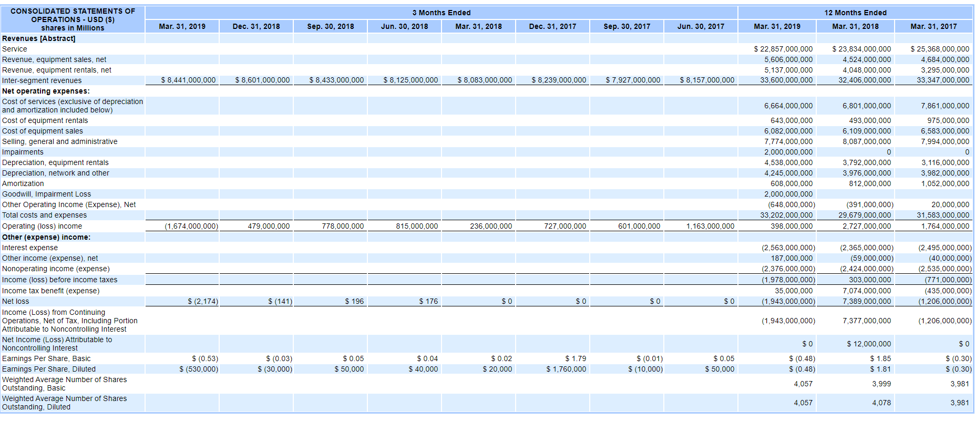The image size is (975, 421).
Task: Click the 'Sep. 30, 2017' column header
Action: click(626, 26)
